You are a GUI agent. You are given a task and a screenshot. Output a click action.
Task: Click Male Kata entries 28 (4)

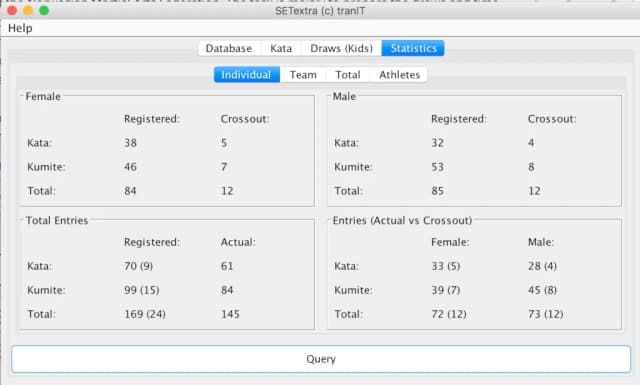(x=542, y=266)
